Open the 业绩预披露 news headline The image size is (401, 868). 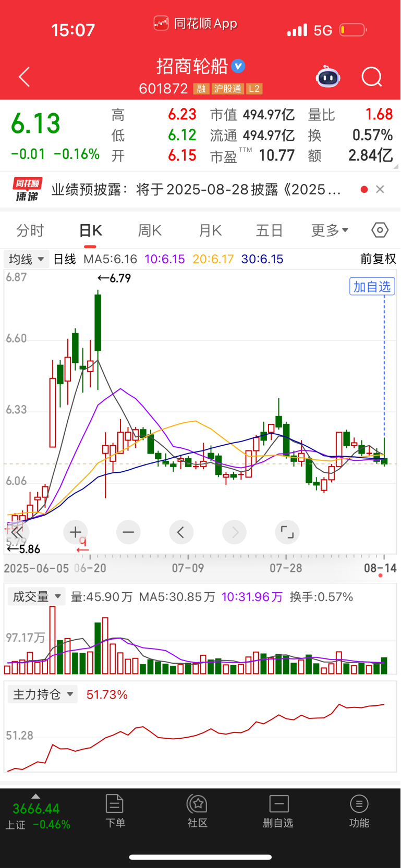pyautogui.click(x=196, y=189)
